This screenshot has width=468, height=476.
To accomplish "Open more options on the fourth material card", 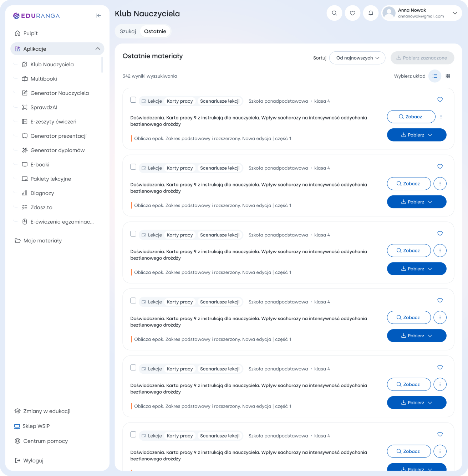I will click(440, 317).
